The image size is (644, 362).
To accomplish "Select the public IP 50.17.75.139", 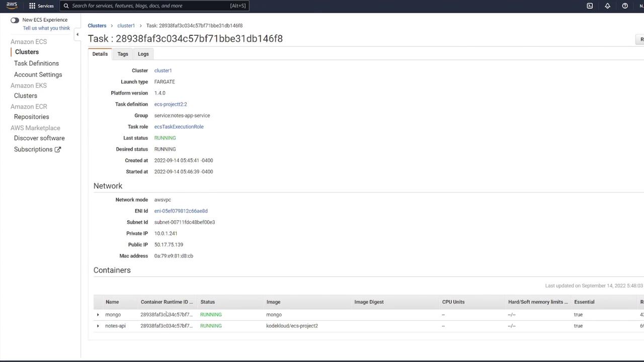I will coord(169,245).
